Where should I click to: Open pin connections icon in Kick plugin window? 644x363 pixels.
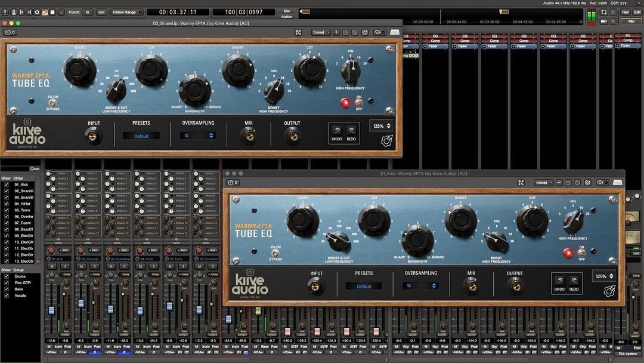tap(521, 183)
